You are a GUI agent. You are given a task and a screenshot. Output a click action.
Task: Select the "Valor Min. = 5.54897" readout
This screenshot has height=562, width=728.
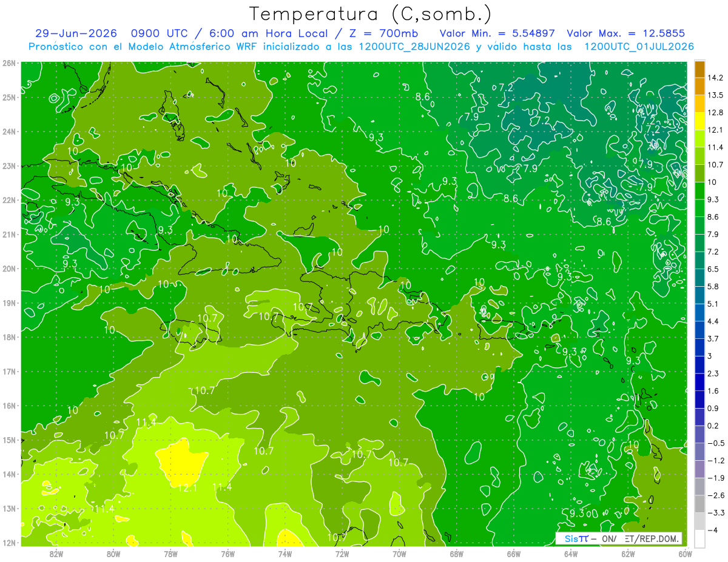tap(497, 33)
